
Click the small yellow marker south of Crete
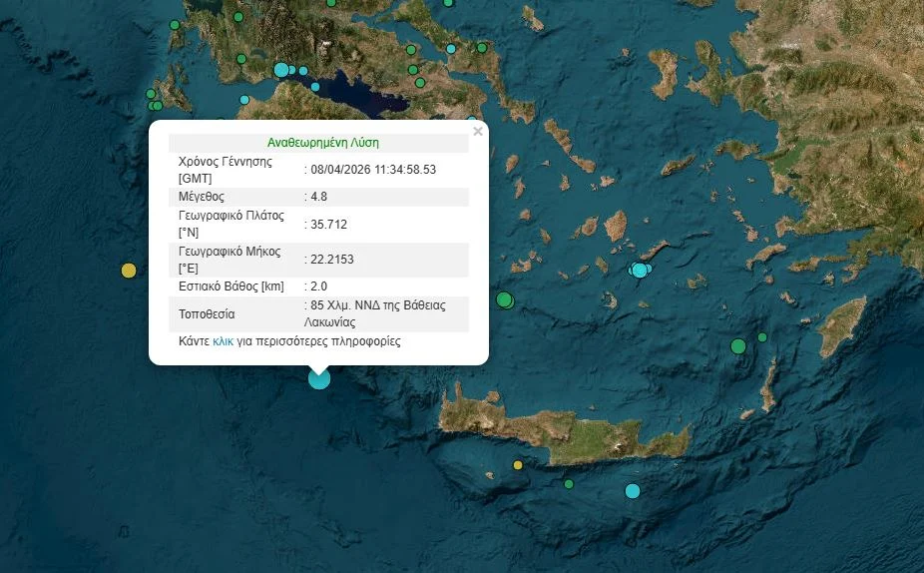pyautogui.click(x=518, y=465)
